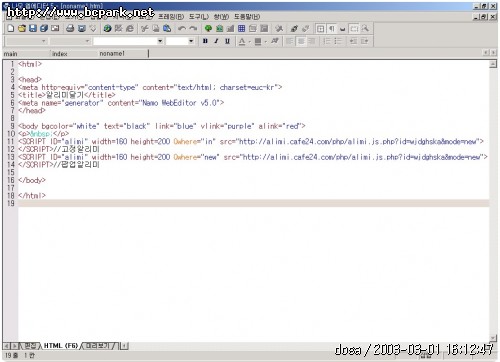Open the font color dropdown arrow
Screen dimensions: 500x362
click(x=249, y=41)
